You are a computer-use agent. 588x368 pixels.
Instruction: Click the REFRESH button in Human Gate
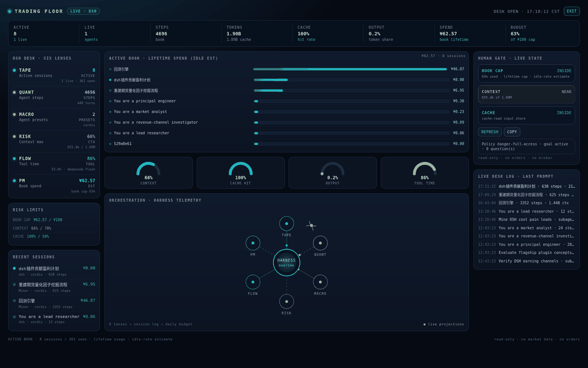coord(489,132)
